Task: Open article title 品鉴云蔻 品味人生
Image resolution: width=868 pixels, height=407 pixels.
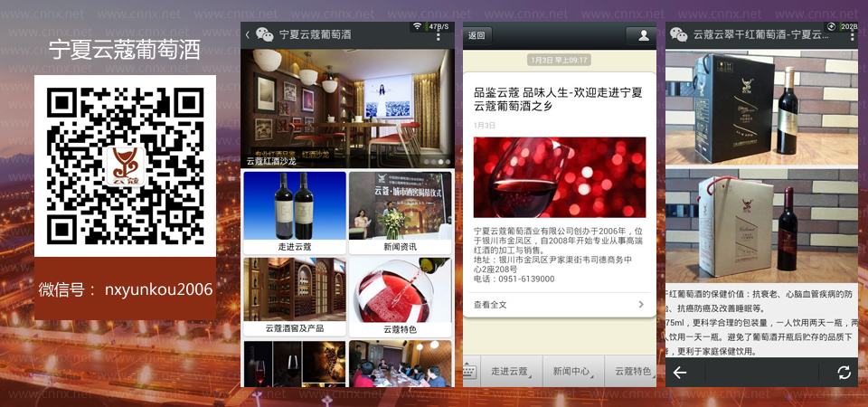Action: 558,99
